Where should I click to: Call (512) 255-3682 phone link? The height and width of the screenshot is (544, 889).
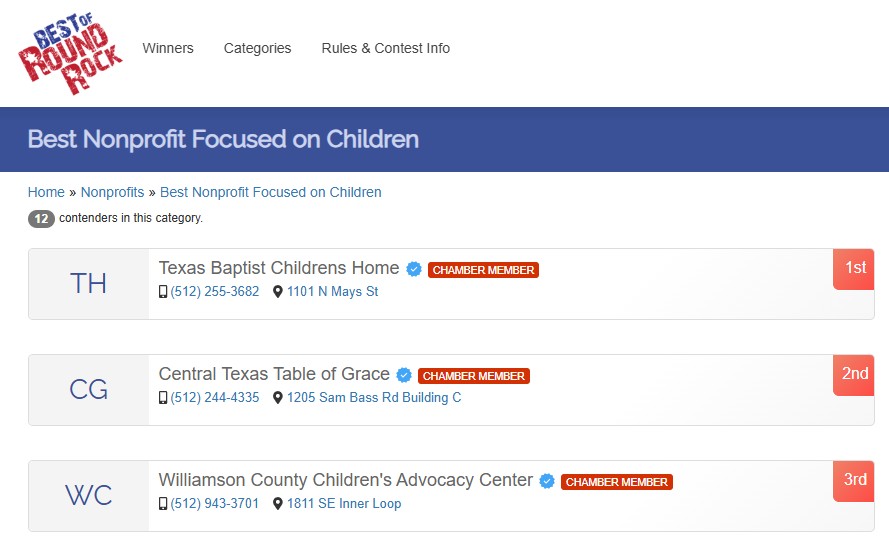(x=215, y=292)
